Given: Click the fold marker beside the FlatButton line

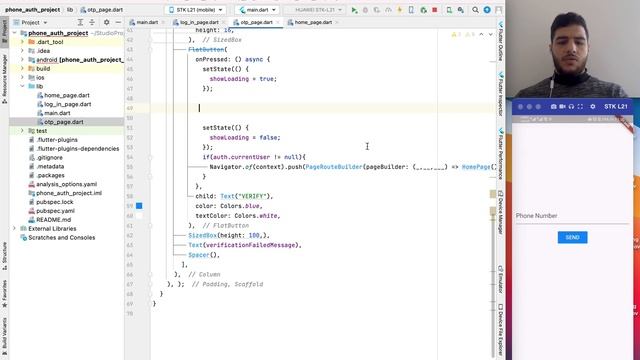Looking at the screenshot, I should click(150, 49).
